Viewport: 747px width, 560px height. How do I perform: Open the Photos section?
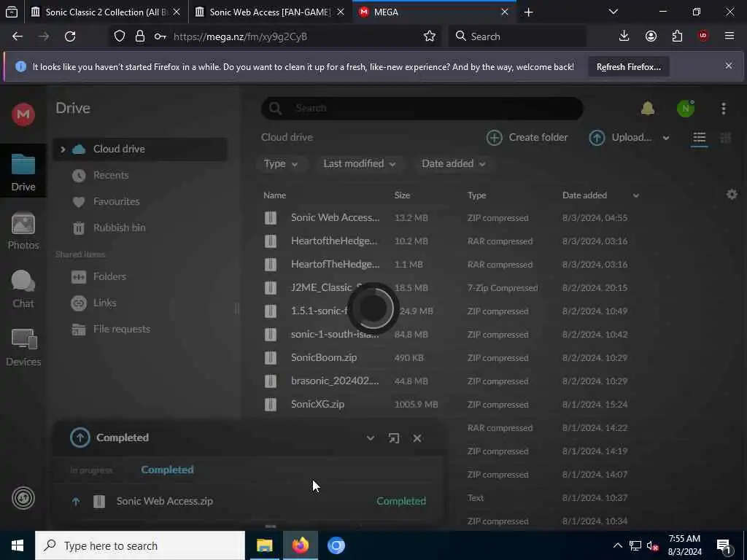pyautogui.click(x=23, y=231)
